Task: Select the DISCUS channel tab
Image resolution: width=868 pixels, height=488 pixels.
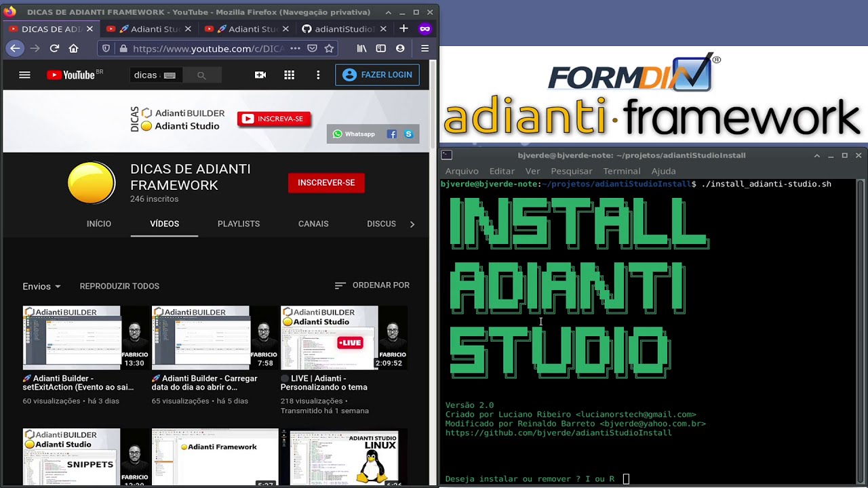Action: click(x=381, y=224)
